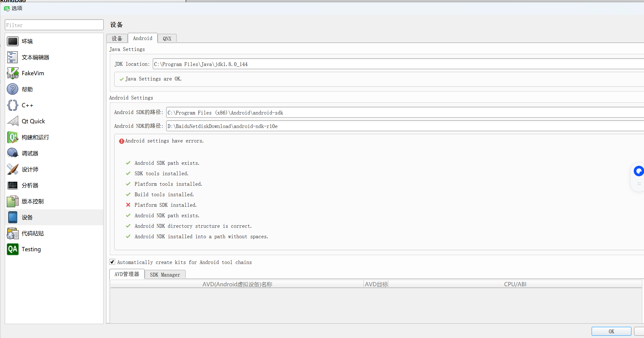Open 构建和运行 Build and Run category
The image size is (644, 338).
[35, 137]
